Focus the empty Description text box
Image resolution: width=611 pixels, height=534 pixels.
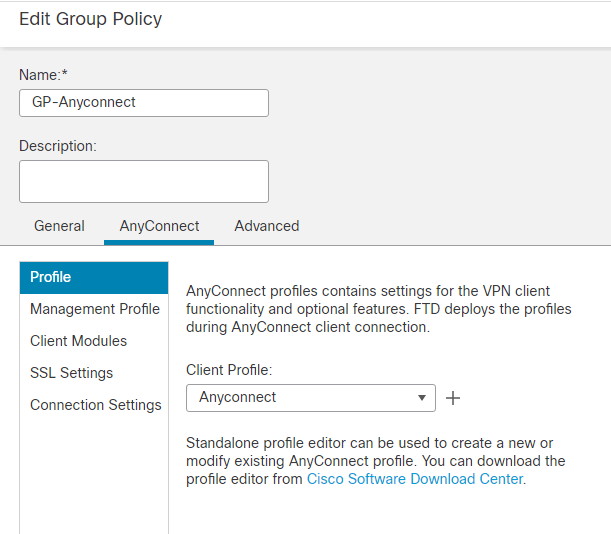pos(144,182)
